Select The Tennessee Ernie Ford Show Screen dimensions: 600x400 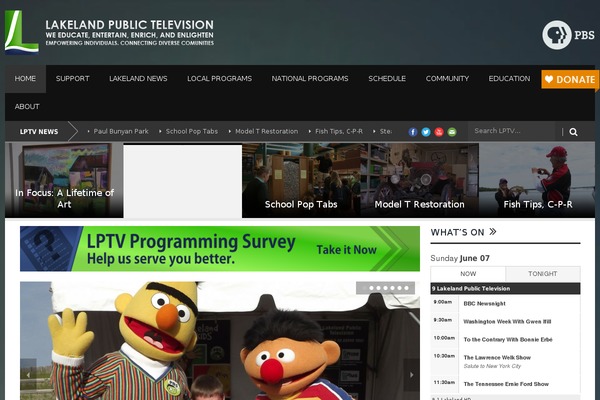[x=506, y=384]
